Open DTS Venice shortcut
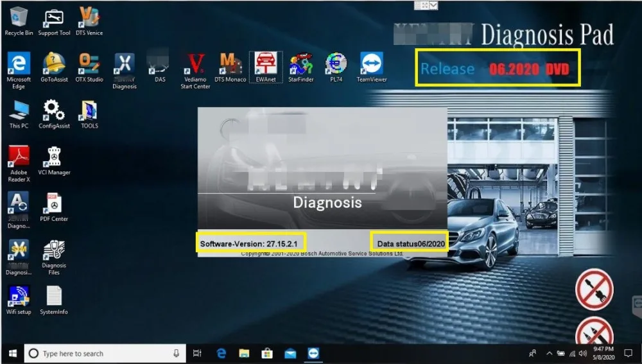This screenshot has height=364, width=642. click(89, 22)
